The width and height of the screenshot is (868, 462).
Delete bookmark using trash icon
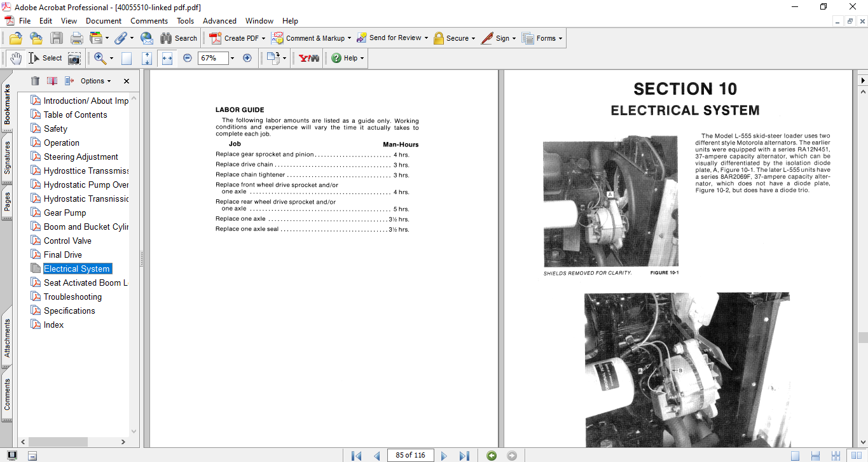point(35,81)
